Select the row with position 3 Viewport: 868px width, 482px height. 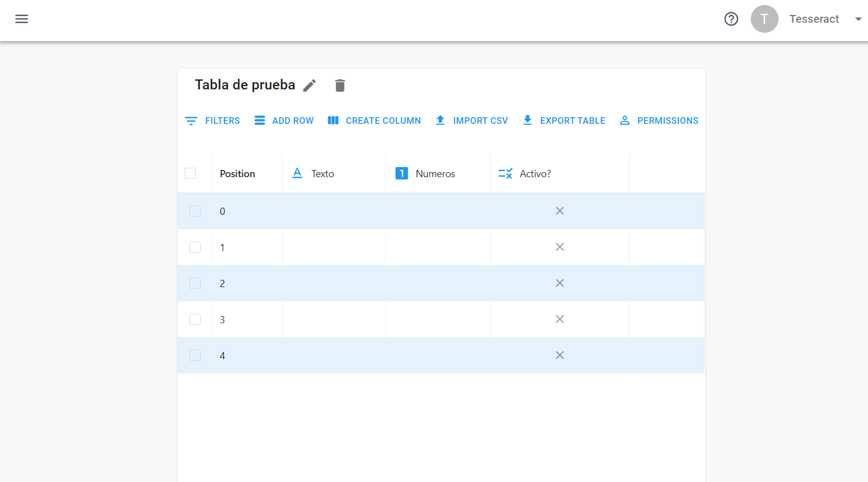point(195,319)
